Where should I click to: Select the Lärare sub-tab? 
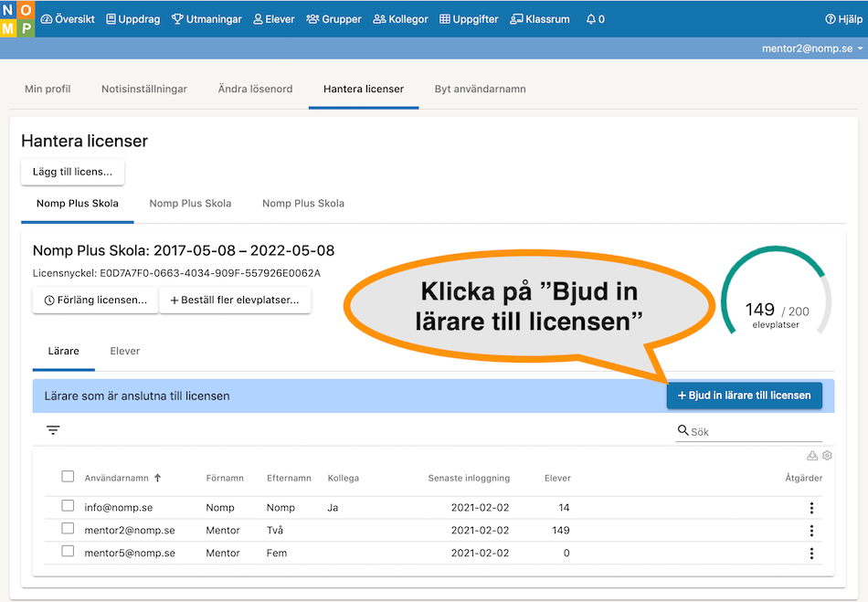click(64, 352)
